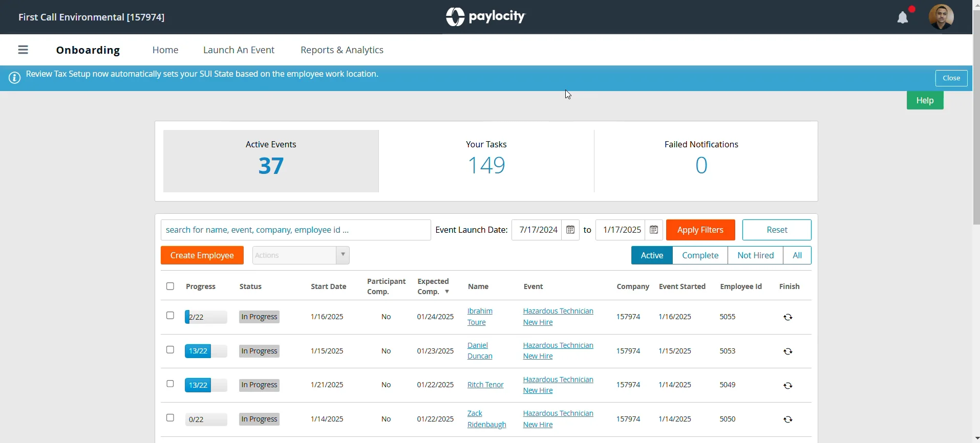Image resolution: width=980 pixels, height=443 pixels.
Task: Sort by Event column header
Action: [x=534, y=286]
